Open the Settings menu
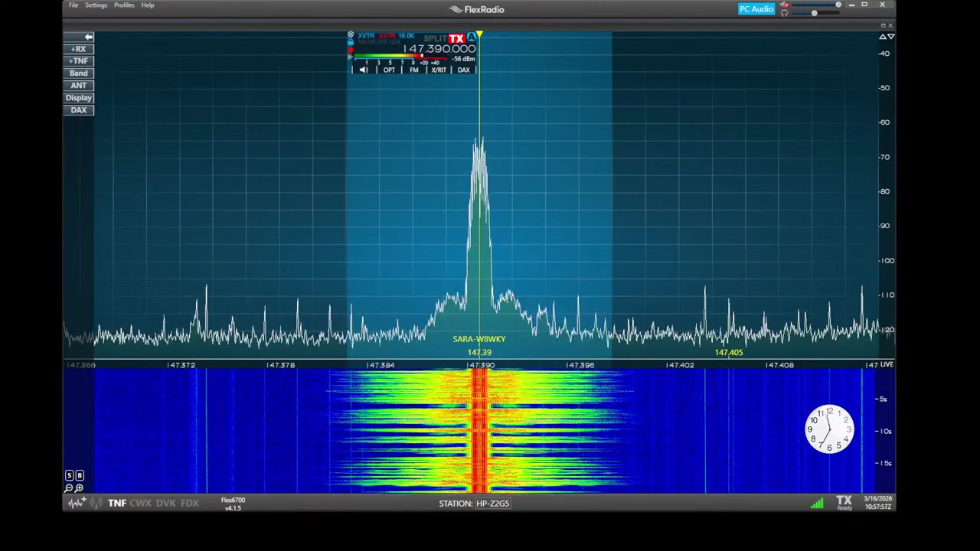The height and width of the screenshot is (551, 980). [x=96, y=5]
